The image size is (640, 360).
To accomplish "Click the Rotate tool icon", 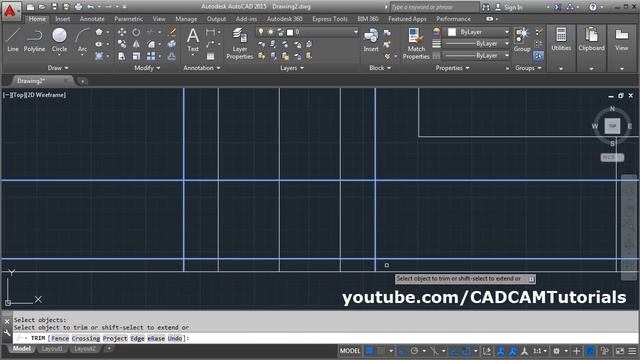I will [x=136, y=32].
